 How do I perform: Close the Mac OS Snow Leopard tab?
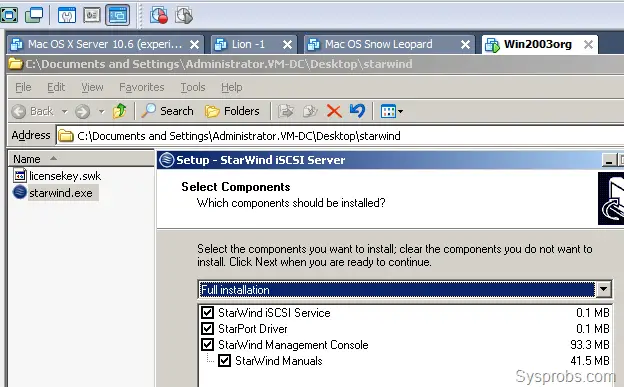(465, 45)
